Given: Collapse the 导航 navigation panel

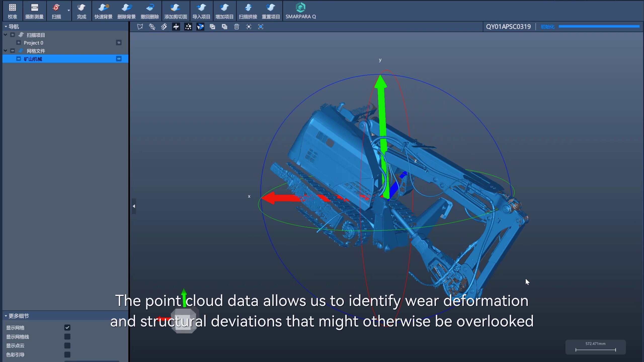Looking at the screenshot, I should (x=6, y=27).
